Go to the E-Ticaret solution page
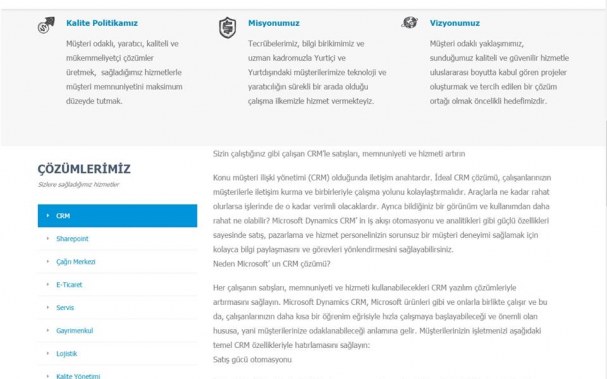This screenshot has width=607, height=379. point(69,285)
